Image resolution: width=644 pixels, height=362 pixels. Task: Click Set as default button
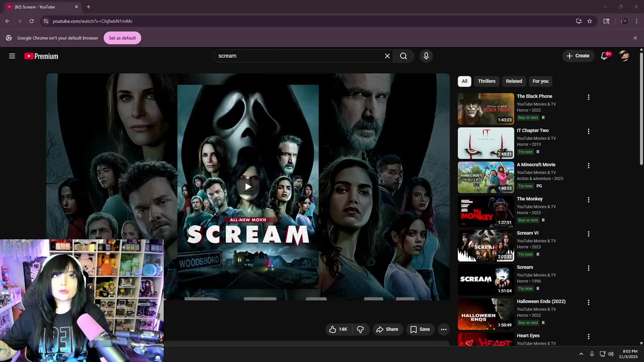point(122,38)
